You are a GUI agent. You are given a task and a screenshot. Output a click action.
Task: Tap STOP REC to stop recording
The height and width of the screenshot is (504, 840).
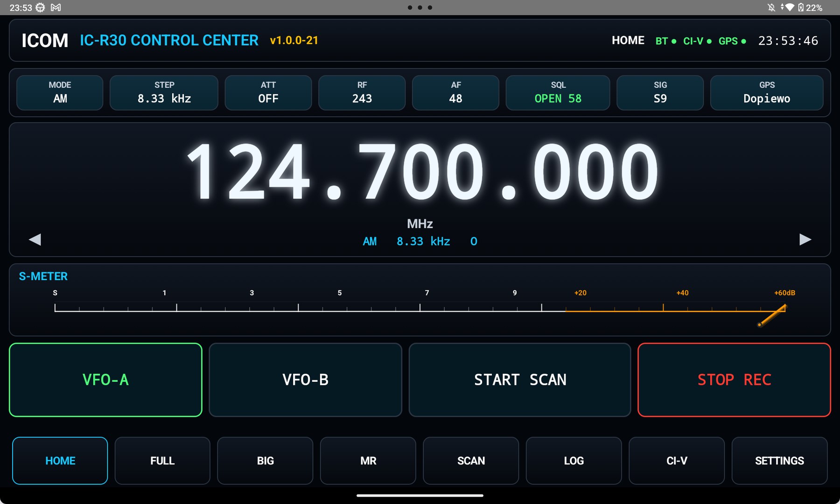pos(734,380)
